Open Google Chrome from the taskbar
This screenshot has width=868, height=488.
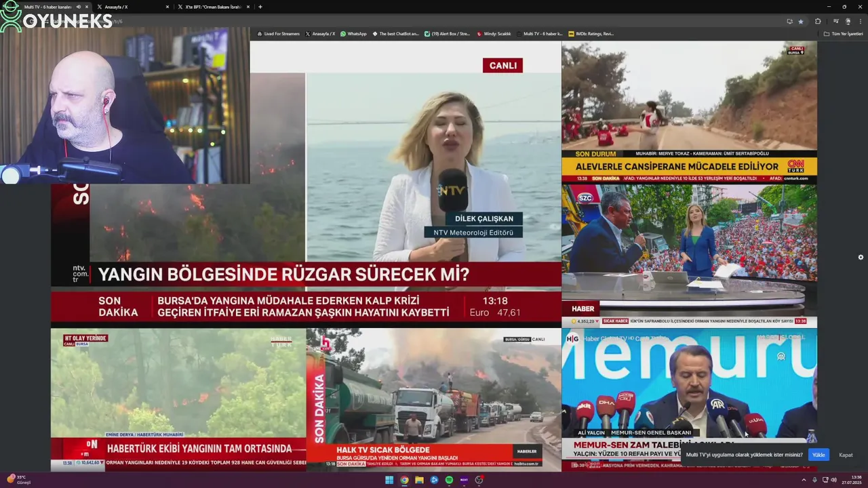(x=404, y=480)
